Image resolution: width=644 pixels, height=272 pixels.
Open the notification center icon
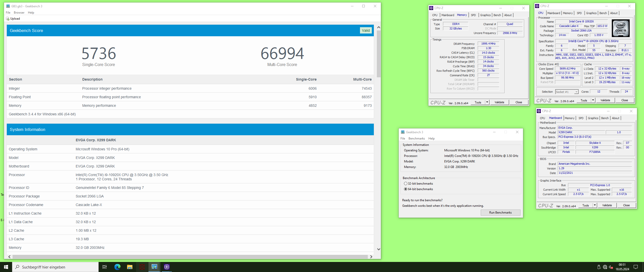click(x=636, y=267)
